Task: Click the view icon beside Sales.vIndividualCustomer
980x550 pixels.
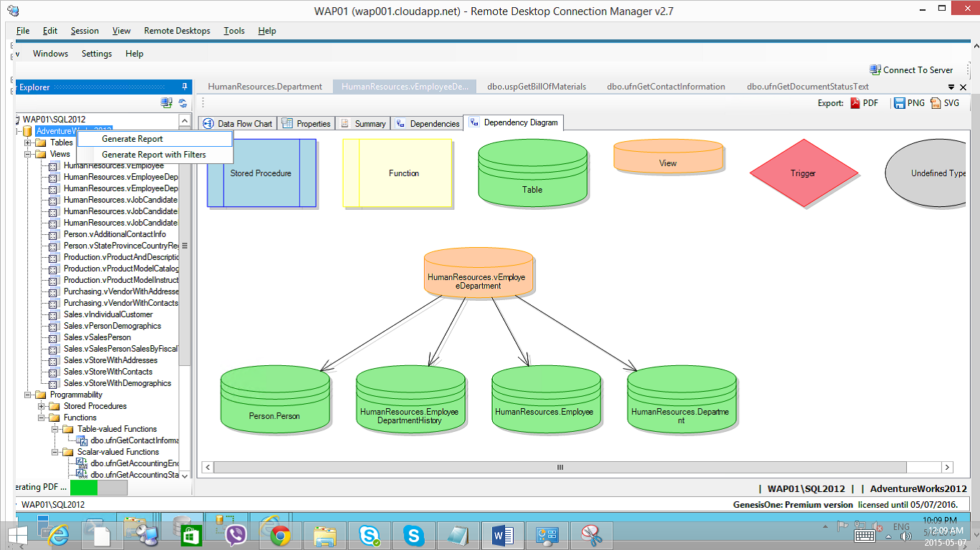Action: (x=53, y=314)
